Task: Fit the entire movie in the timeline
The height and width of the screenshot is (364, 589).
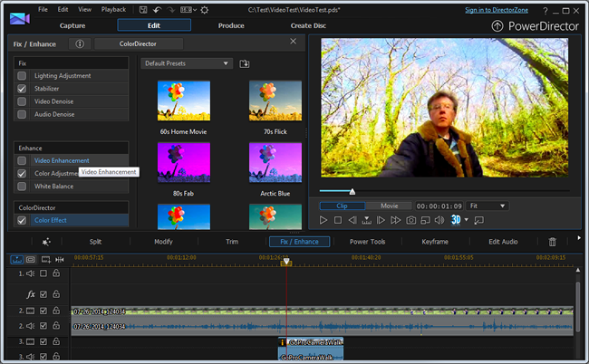Action: click(x=59, y=260)
